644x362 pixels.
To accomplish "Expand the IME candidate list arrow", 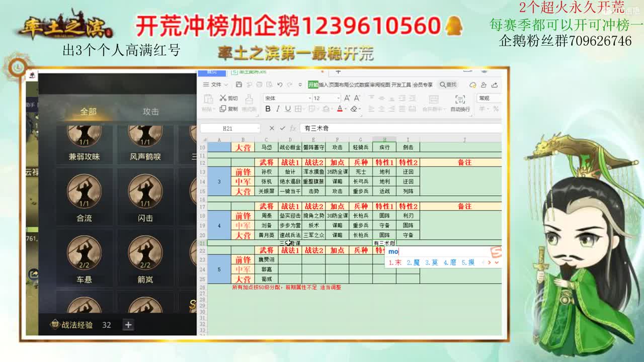I will pos(497,262).
